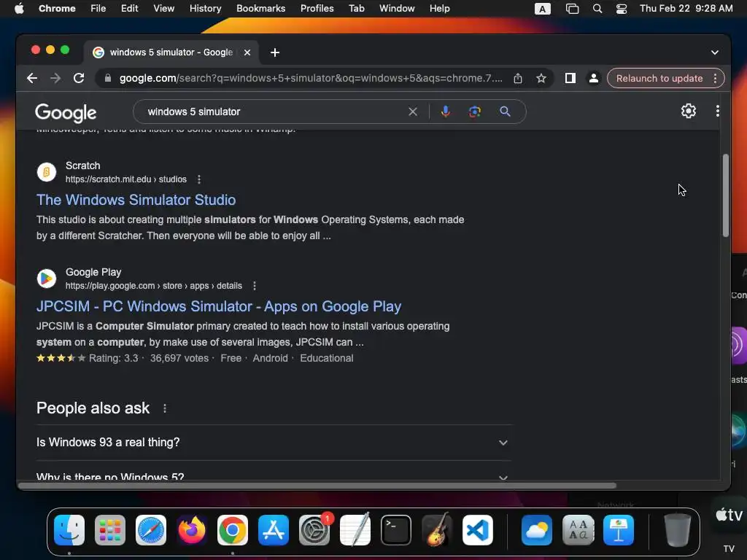The width and height of the screenshot is (747, 560).
Task: Expand the question Is Windows 93 a real thing?
Action: click(x=274, y=443)
